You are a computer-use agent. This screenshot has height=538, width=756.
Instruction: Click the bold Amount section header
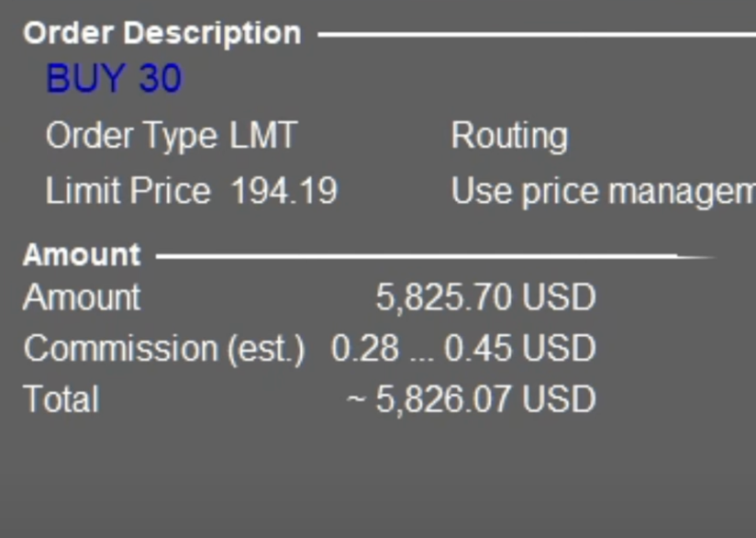click(82, 254)
